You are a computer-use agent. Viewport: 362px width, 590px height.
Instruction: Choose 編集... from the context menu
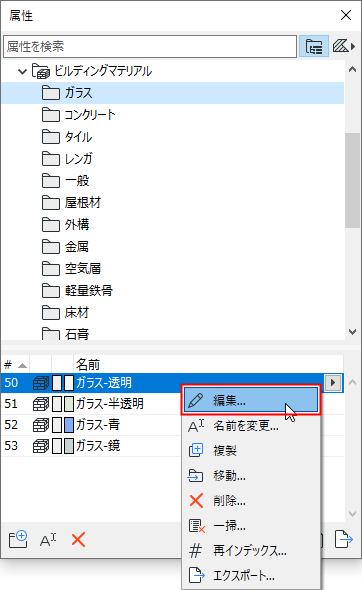point(251,400)
